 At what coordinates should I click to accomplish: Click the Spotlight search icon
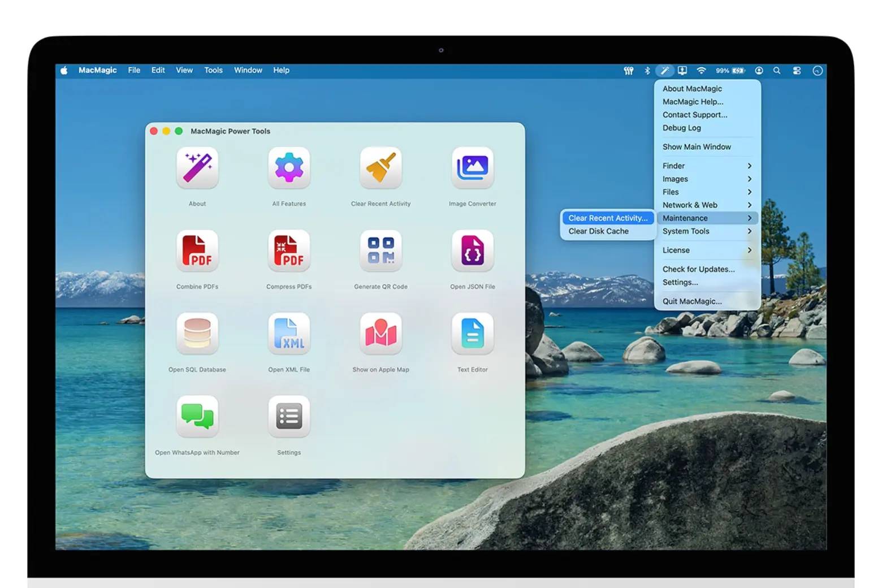click(x=777, y=70)
